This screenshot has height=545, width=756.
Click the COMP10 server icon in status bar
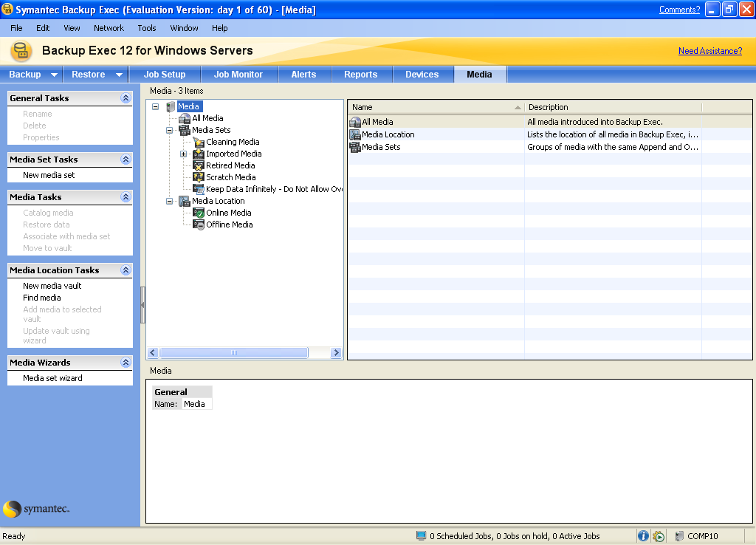tap(679, 536)
